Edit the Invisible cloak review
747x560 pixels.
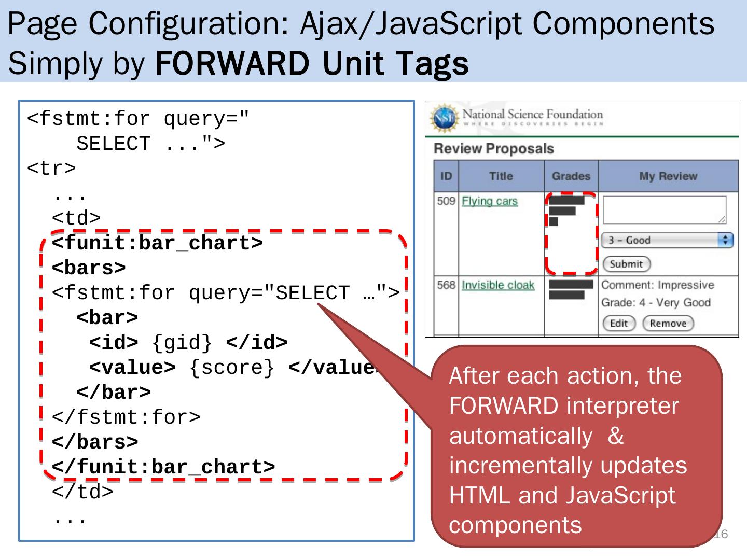pos(619,324)
